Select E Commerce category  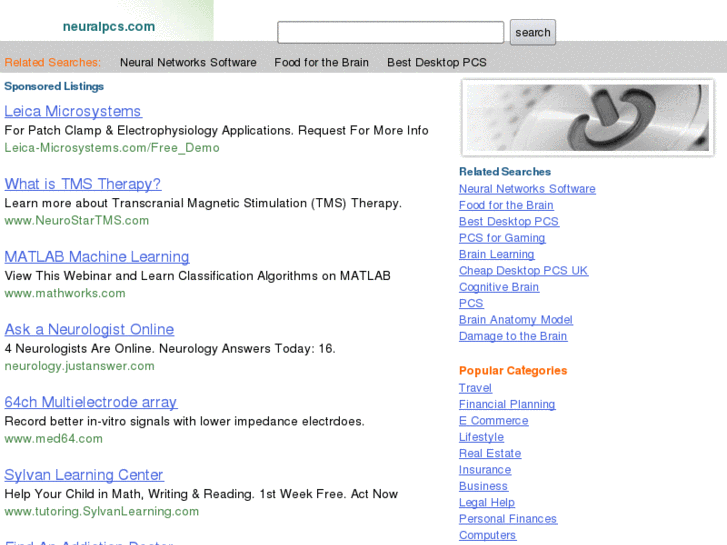point(493,421)
